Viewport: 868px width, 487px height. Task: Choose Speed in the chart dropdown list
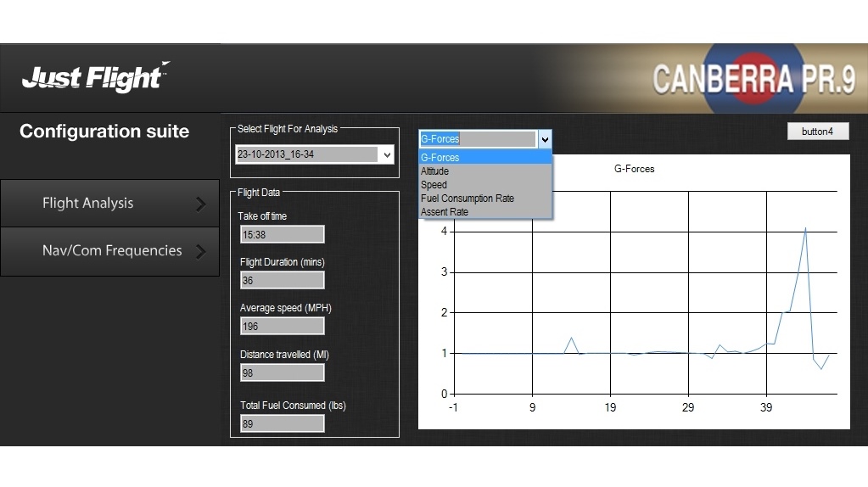click(485, 185)
